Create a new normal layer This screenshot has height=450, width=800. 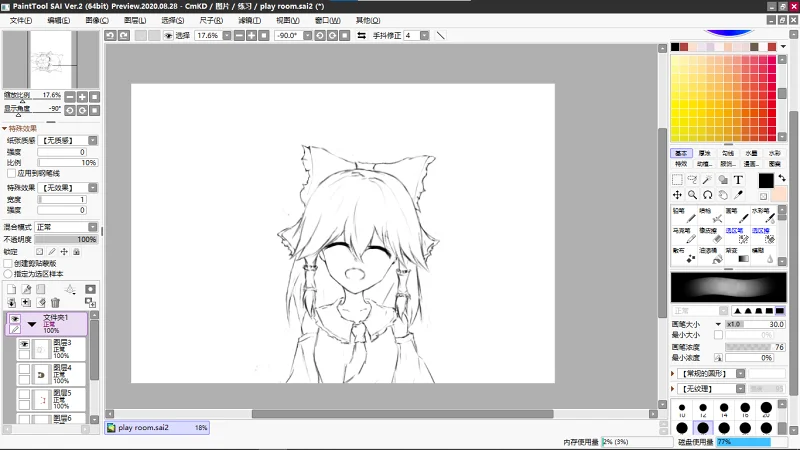pos(11,289)
